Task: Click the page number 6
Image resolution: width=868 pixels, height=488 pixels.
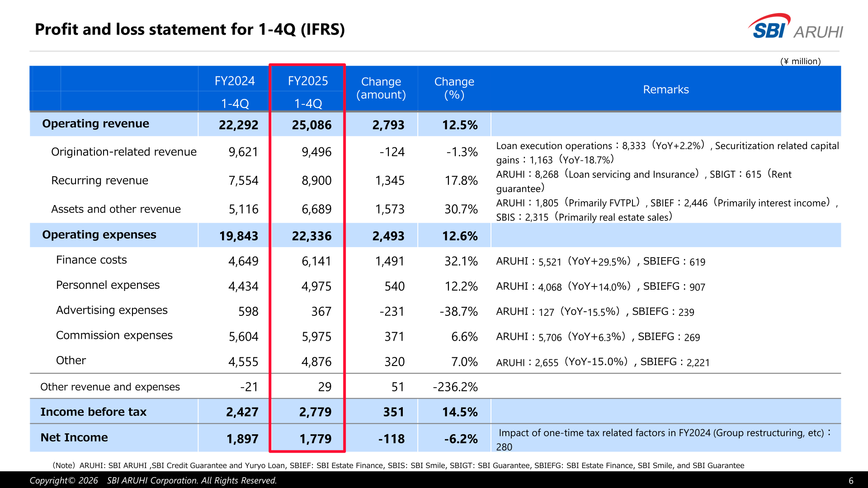Action: click(851, 481)
